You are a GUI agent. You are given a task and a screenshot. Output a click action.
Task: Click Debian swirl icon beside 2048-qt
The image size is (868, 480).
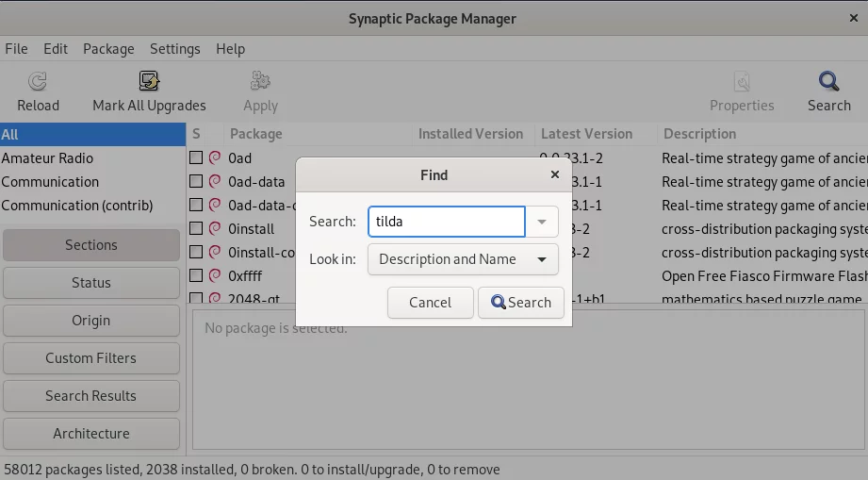pos(215,298)
